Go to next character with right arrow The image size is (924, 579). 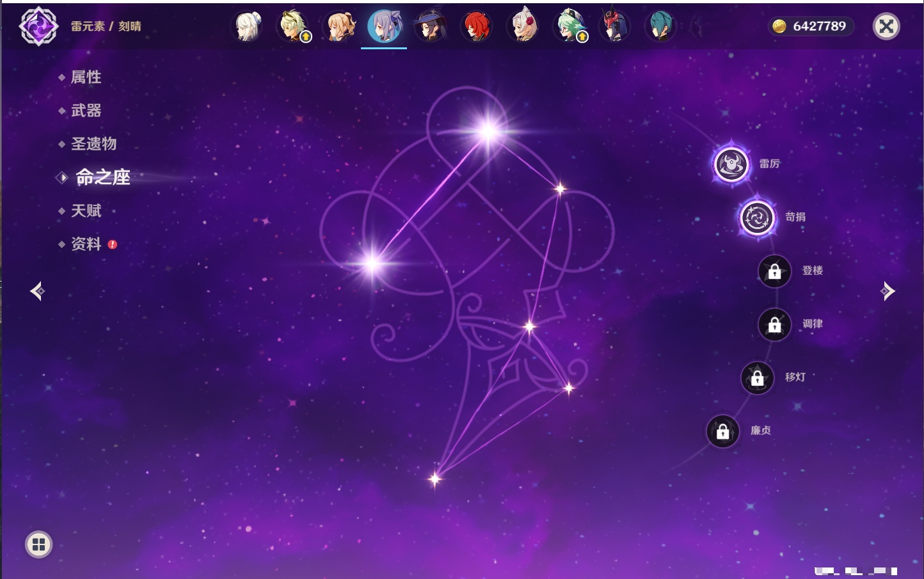coord(888,291)
